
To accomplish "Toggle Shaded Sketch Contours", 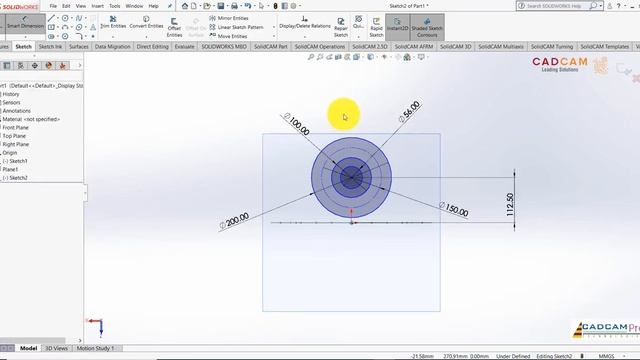I will [x=427, y=27].
